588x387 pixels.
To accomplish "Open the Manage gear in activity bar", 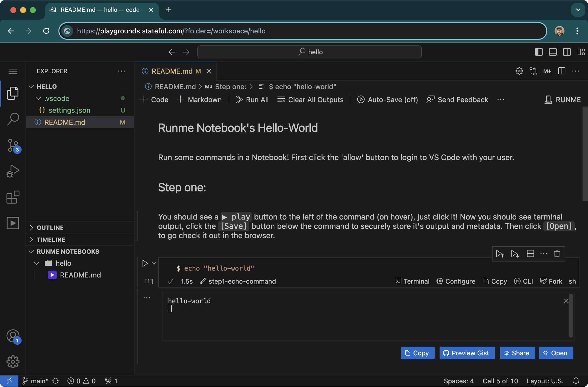I will [x=13, y=362].
